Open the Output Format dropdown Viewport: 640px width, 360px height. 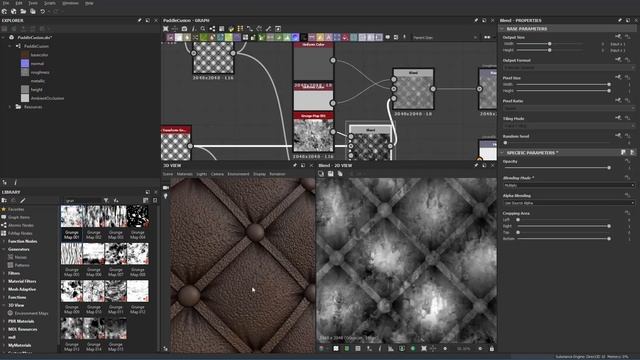pyautogui.click(x=569, y=67)
